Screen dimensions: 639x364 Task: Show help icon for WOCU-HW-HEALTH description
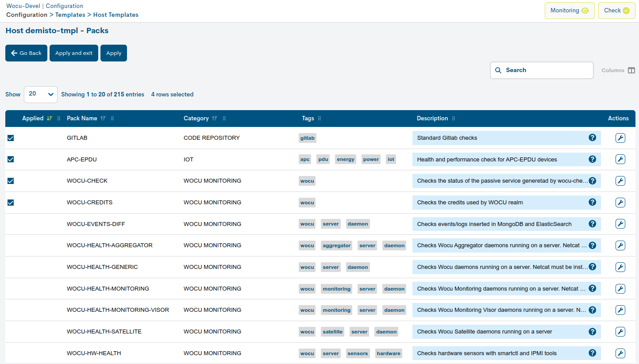(593, 353)
